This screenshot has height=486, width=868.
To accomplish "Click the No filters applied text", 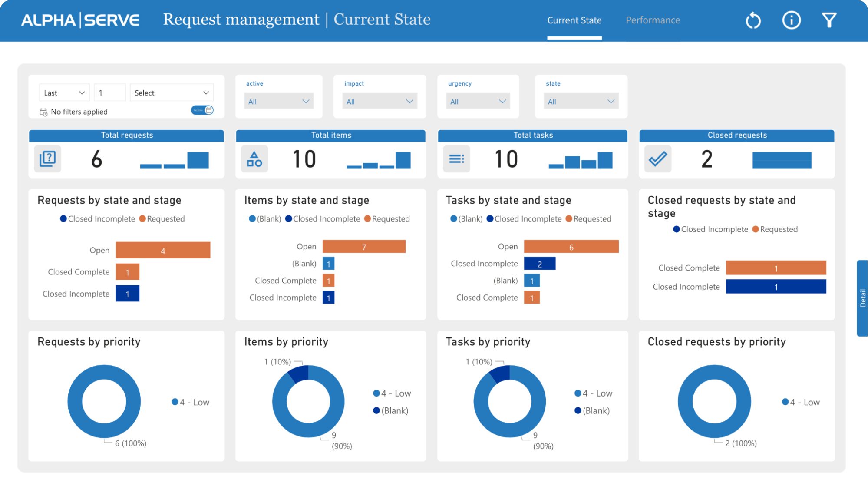I will pyautogui.click(x=79, y=112).
